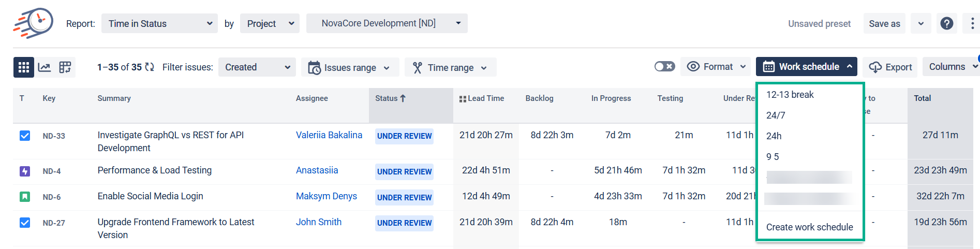Open the help question mark icon

[946, 23]
